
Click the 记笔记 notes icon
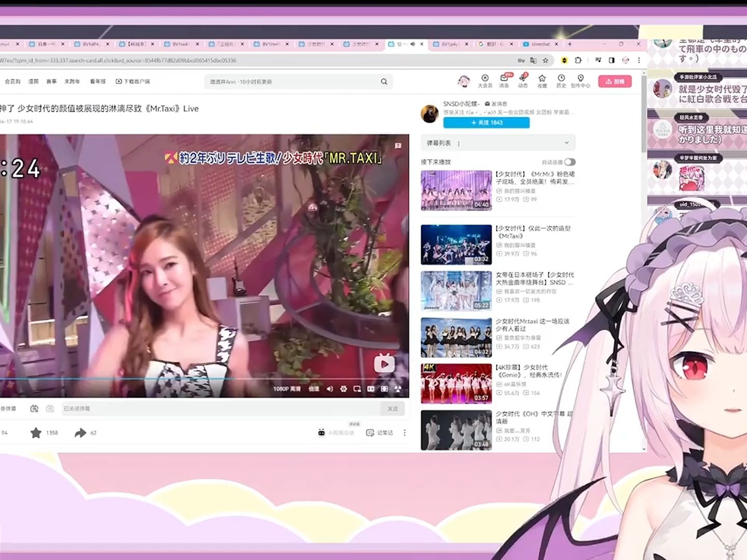(x=380, y=432)
